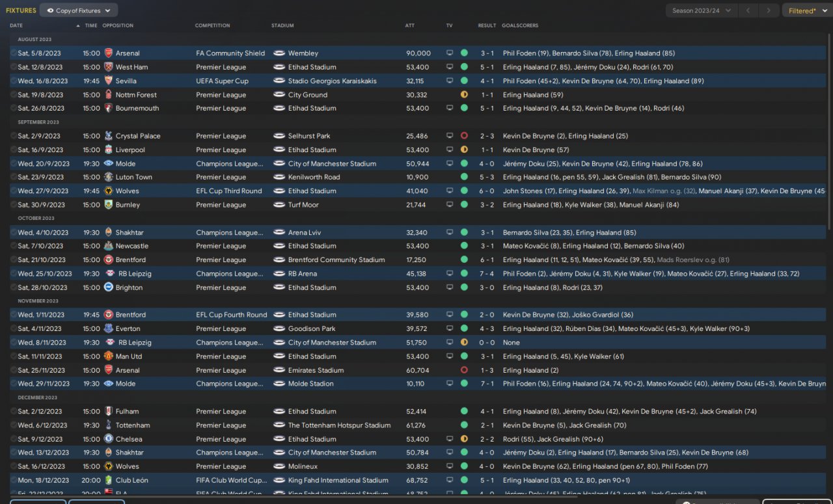Click the Sevilla club badge
The image size is (833, 504).
(108, 81)
